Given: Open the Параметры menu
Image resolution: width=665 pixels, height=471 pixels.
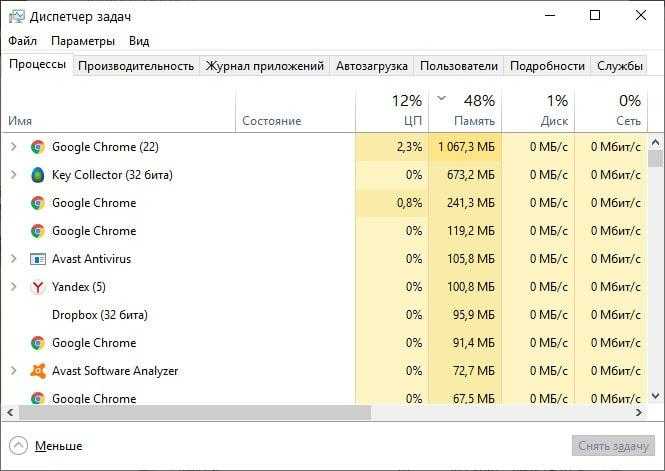Looking at the screenshot, I should (x=83, y=41).
